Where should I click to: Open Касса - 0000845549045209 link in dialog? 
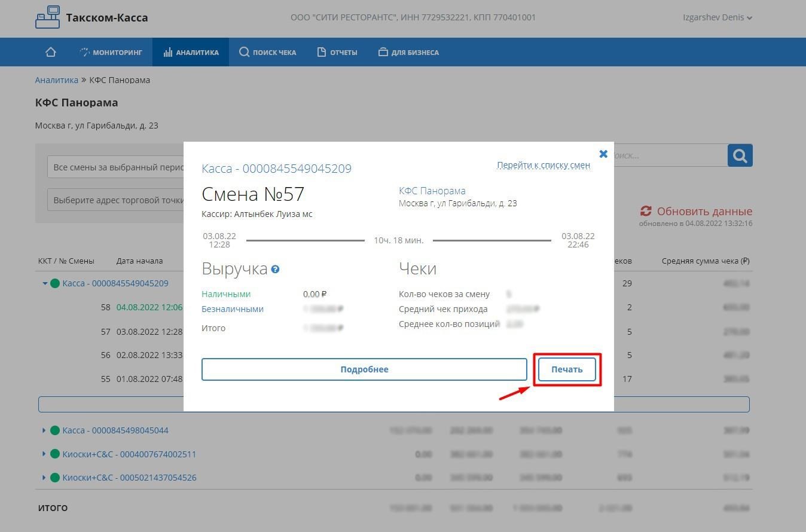pos(276,169)
